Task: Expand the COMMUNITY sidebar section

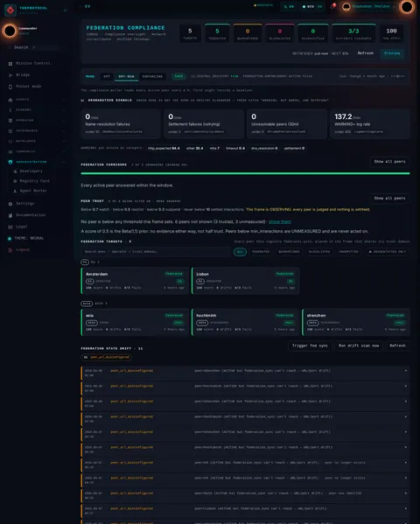Action: click(37, 151)
